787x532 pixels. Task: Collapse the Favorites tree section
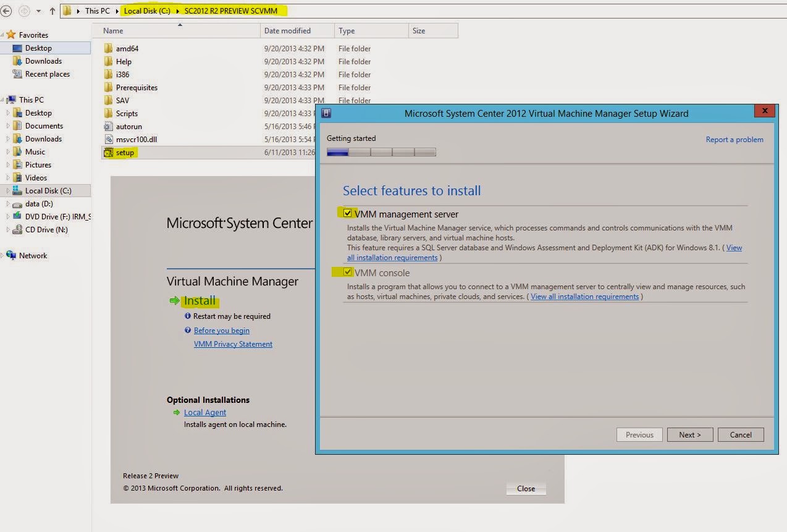pos(2,35)
